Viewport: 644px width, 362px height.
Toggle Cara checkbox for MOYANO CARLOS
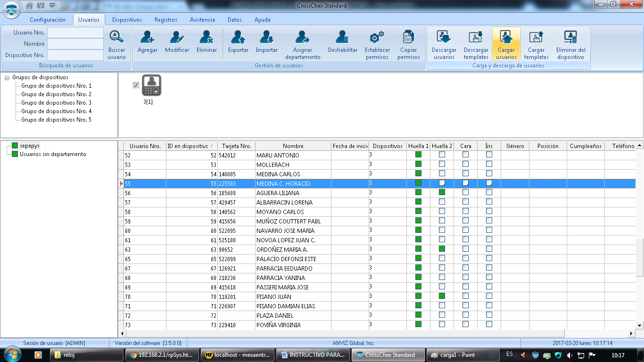pos(465,211)
